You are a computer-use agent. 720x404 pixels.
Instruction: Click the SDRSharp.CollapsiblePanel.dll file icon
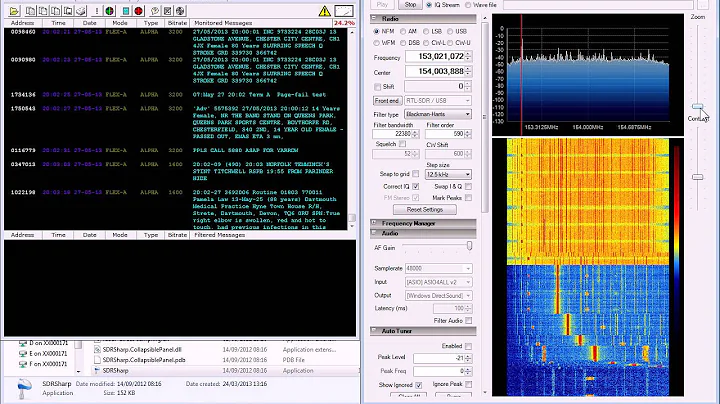(97, 350)
